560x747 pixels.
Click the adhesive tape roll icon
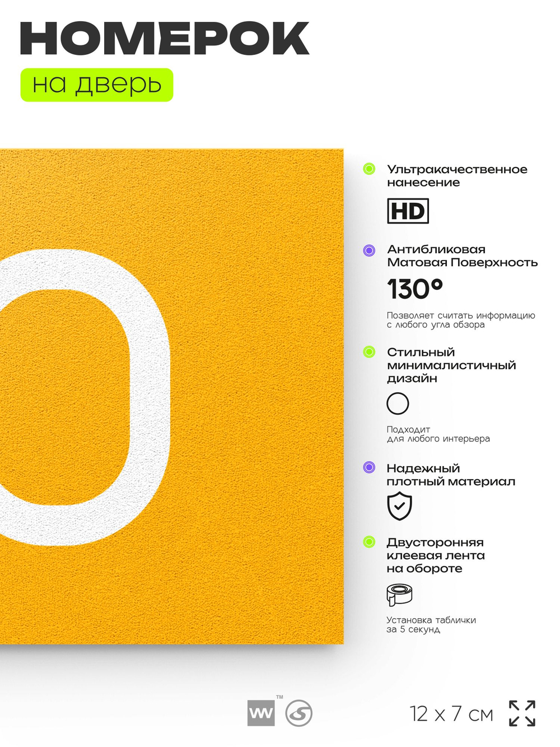point(399,595)
